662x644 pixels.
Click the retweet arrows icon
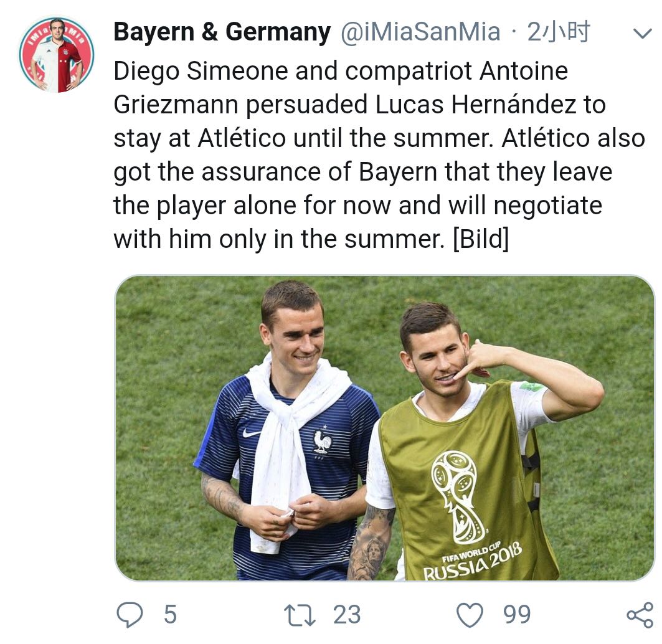point(299,615)
